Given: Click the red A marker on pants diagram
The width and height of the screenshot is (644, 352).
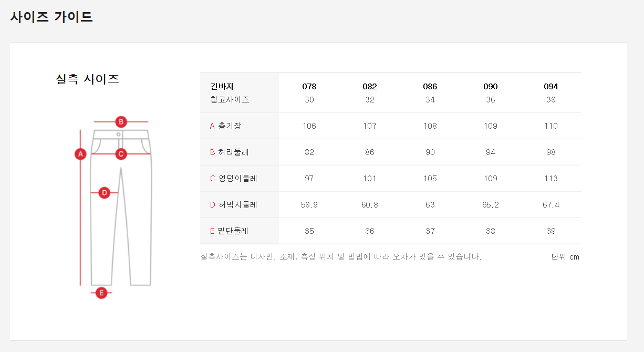Looking at the screenshot, I should (80, 154).
